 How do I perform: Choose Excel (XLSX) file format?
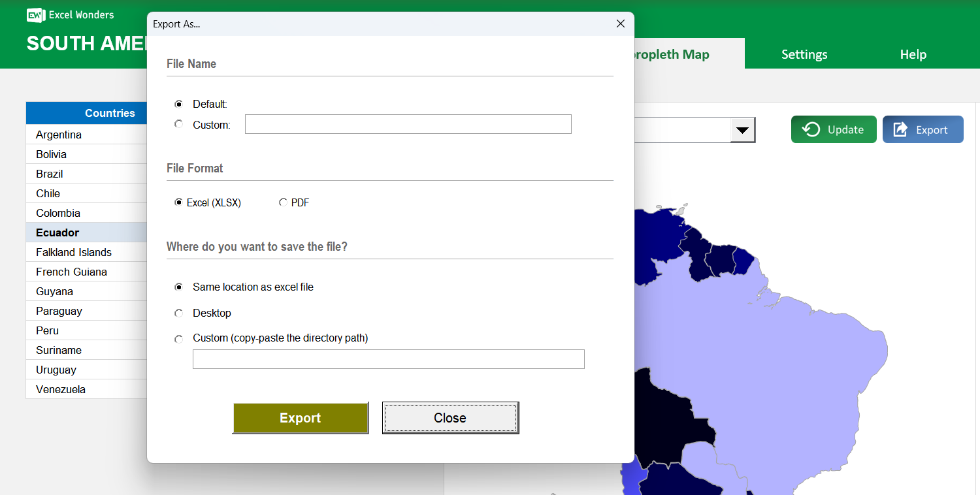tap(178, 202)
